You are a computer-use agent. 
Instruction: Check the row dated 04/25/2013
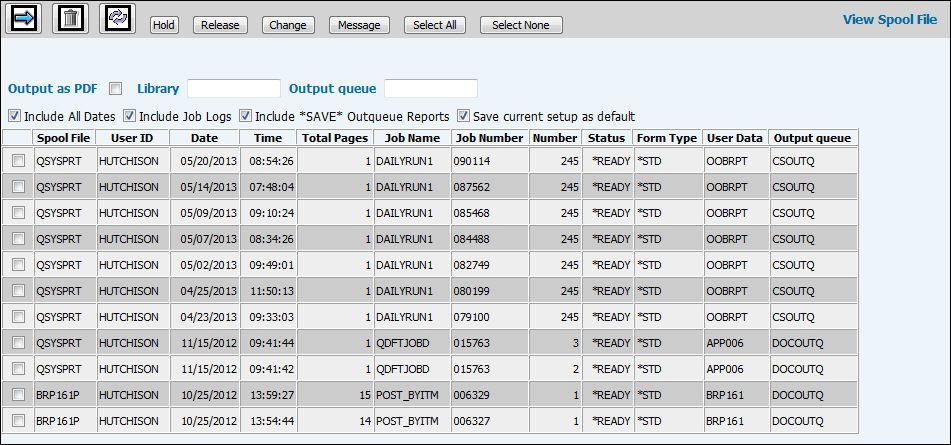[19, 290]
